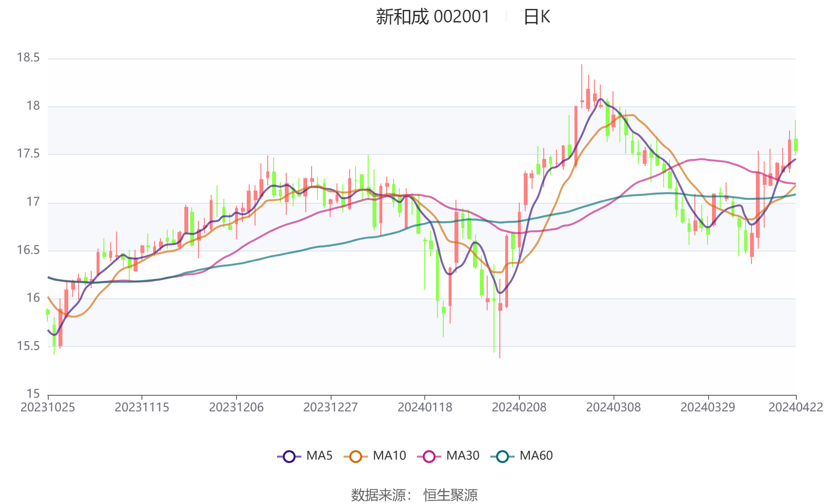Select the 日K label in the header
Image resolution: width=829 pixels, height=504 pixels.
point(536,17)
